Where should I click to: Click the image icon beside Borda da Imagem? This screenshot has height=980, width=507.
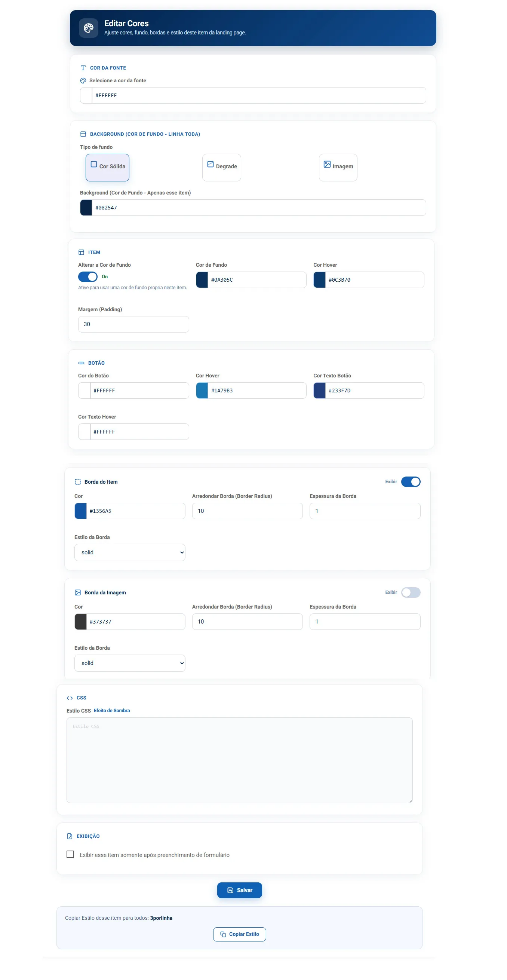coord(78,593)
